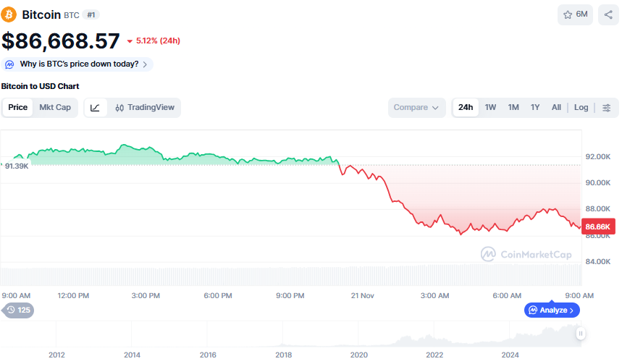Show the All time range

pyautogui.click(x=556, y=108)
